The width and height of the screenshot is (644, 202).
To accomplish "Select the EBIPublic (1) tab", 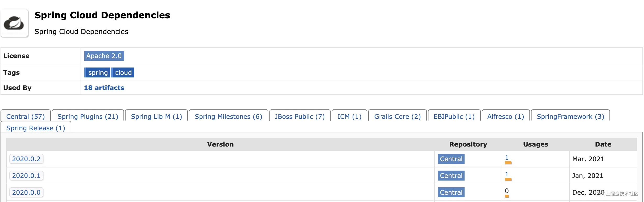I will 454,116.
